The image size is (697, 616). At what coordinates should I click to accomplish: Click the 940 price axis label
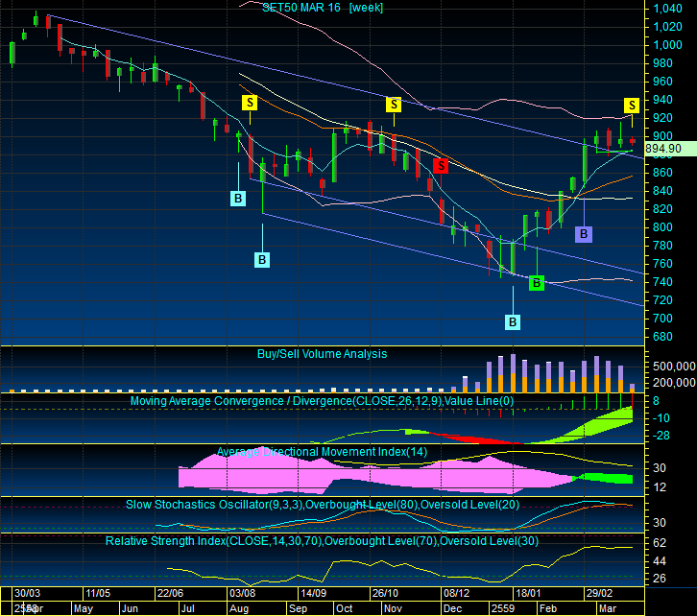coord(662,100)
